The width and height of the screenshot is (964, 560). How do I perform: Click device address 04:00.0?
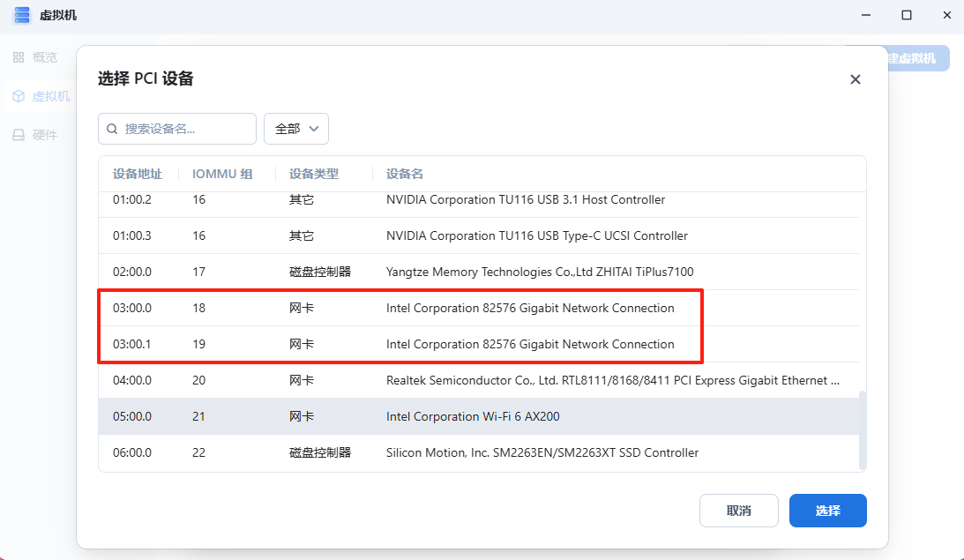[x=132, y=380]
